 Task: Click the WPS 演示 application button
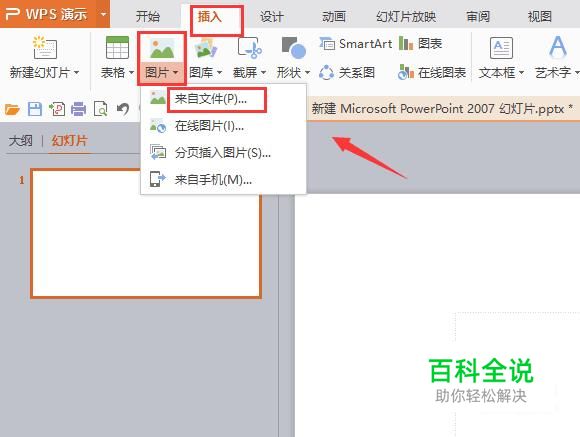[x=47, y=14]
